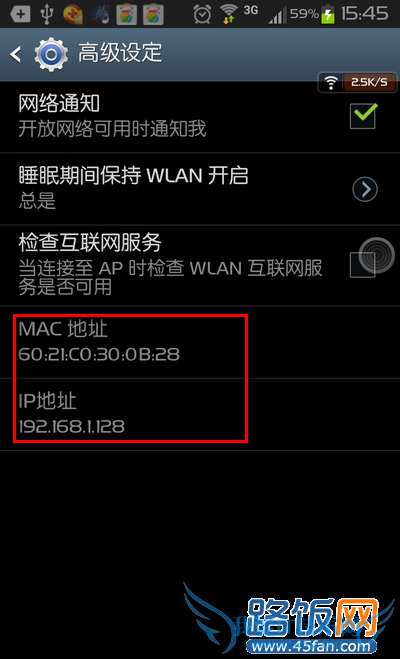Uncheck the 网络通知 checkbox
The image size is (400, 659).
[x=363, y=116]
